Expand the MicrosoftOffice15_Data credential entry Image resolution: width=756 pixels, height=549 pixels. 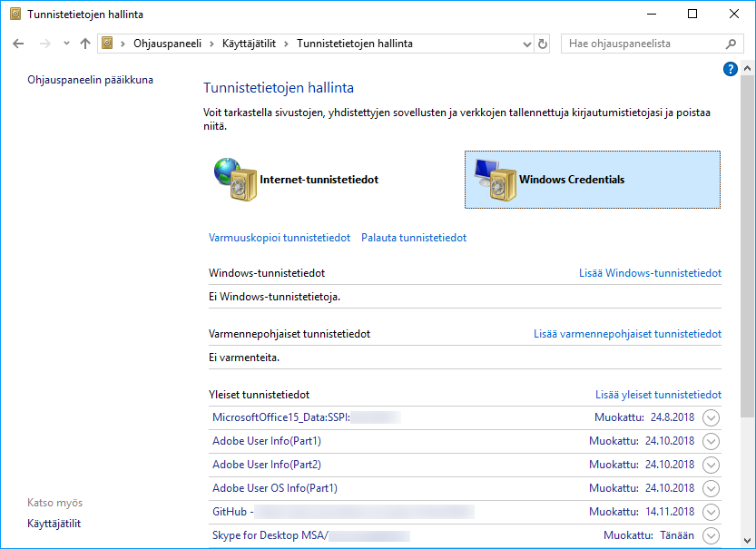click(711, 417)
